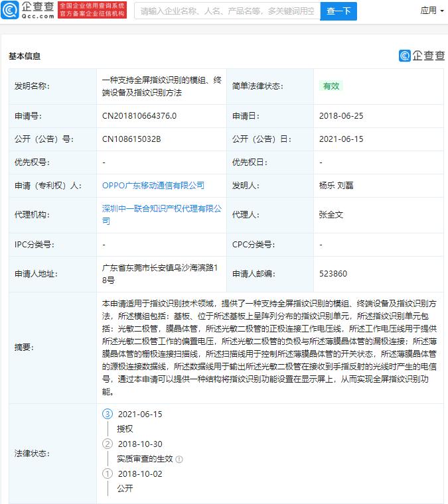Viewport: 448px width, 504px height.
Task: Click the IPC分类号 label cell
Action: 52,245
